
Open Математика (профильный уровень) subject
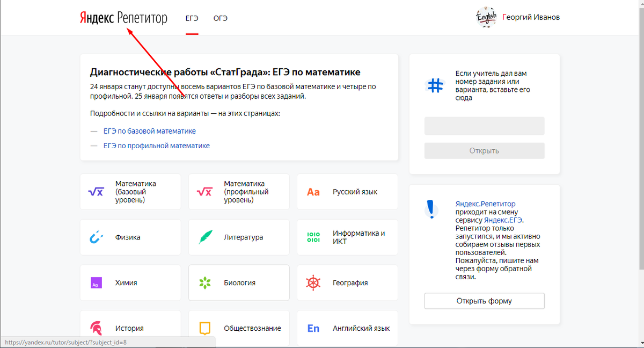click(x=239, y=192)
